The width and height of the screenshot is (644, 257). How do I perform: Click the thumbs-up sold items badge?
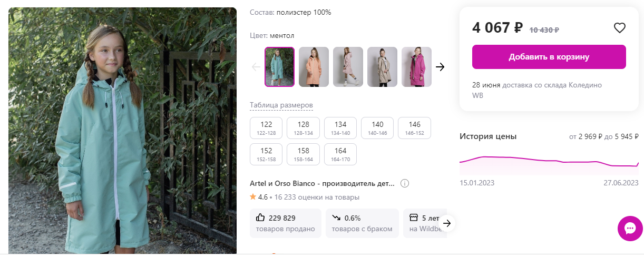285,223
